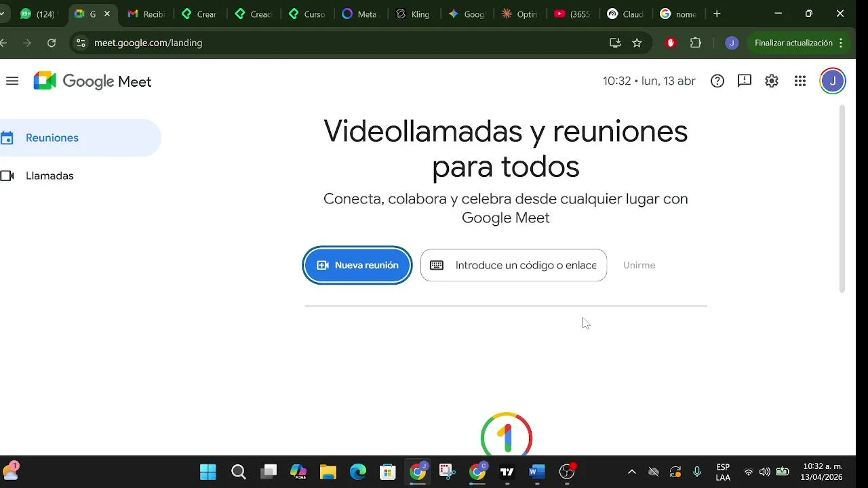Click the Google Meet logo
The image size is (868, 488).
click(92, 81)
